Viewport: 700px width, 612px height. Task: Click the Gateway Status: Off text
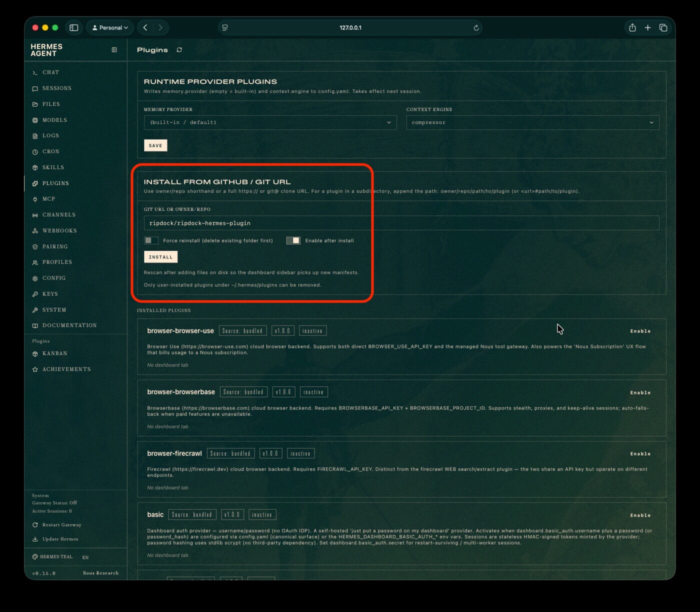pyautogui.click(x=54, y=503)
